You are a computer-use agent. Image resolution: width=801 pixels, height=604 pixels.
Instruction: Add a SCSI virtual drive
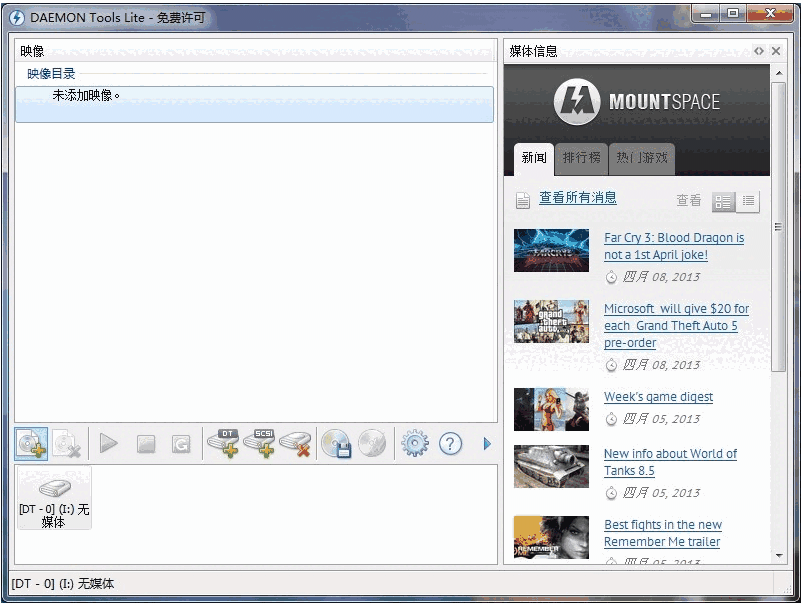260,443
